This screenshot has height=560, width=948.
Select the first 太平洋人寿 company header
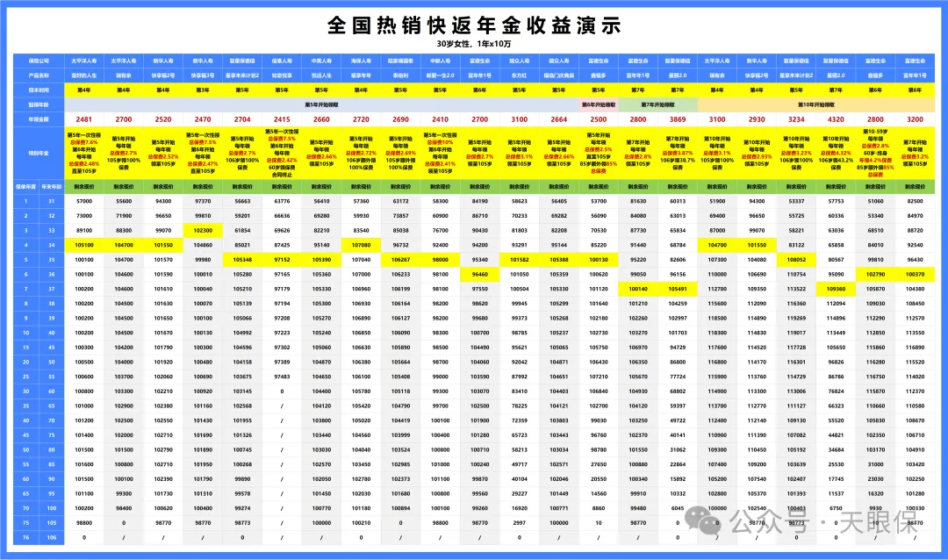point(83,61)
